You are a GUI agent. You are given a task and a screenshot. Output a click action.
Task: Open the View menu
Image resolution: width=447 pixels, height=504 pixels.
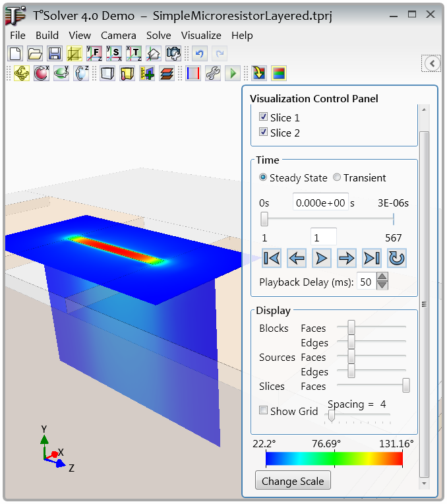(x=80, y=36)
